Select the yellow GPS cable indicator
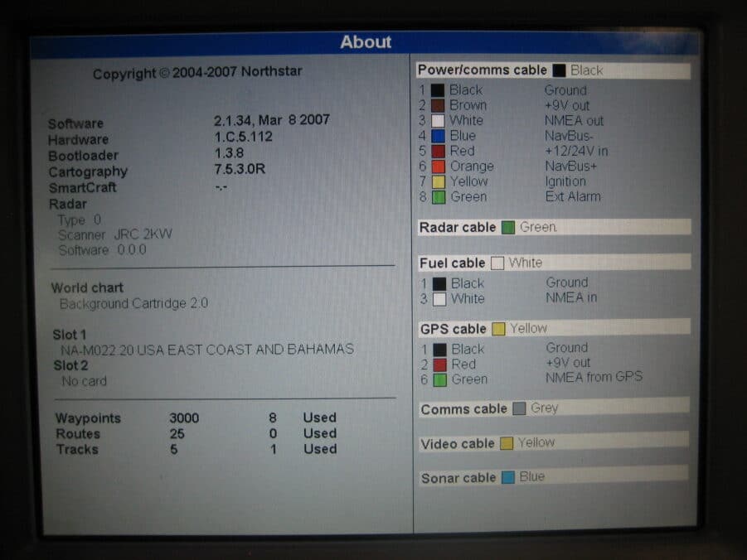The width and height of the screenshot is (747, 560). 500,328
